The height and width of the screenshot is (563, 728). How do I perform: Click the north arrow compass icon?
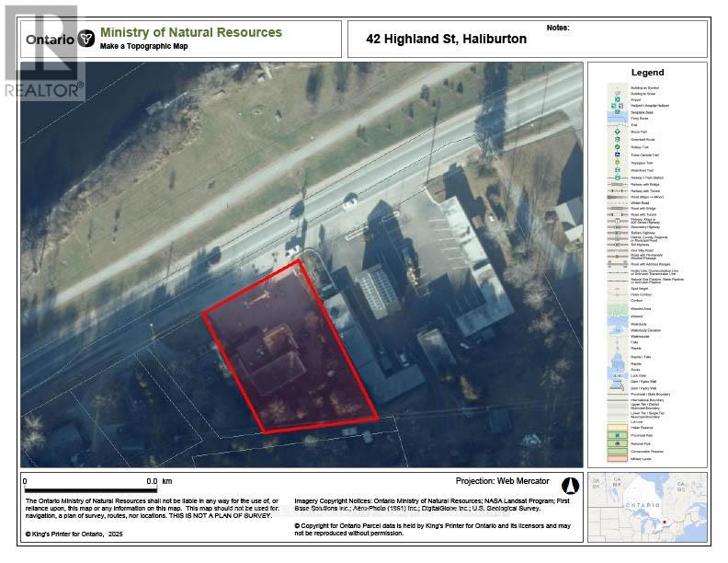click(x=568, y=483)
